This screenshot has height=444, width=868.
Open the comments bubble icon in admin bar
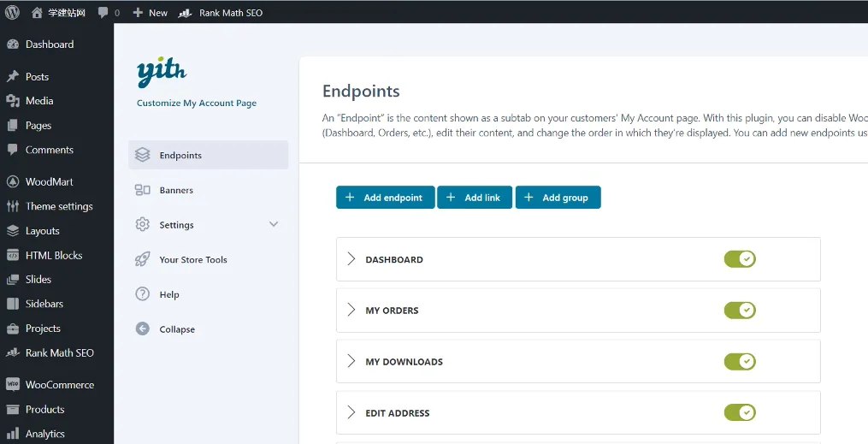click(103, 12)
